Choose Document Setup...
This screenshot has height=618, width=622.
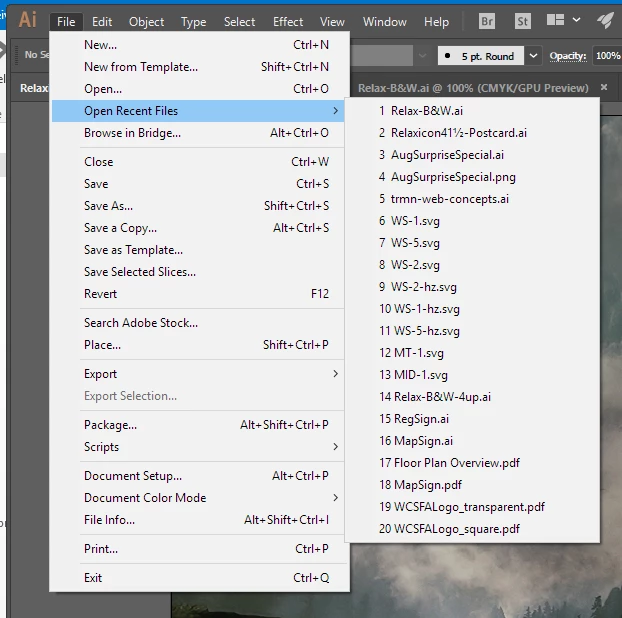tap(198, 476)
